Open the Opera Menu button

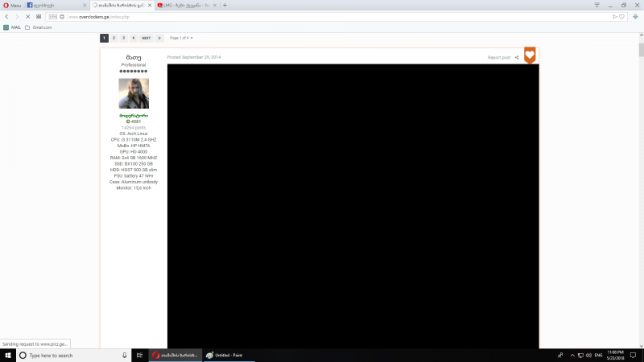click(x=12, y=5)
